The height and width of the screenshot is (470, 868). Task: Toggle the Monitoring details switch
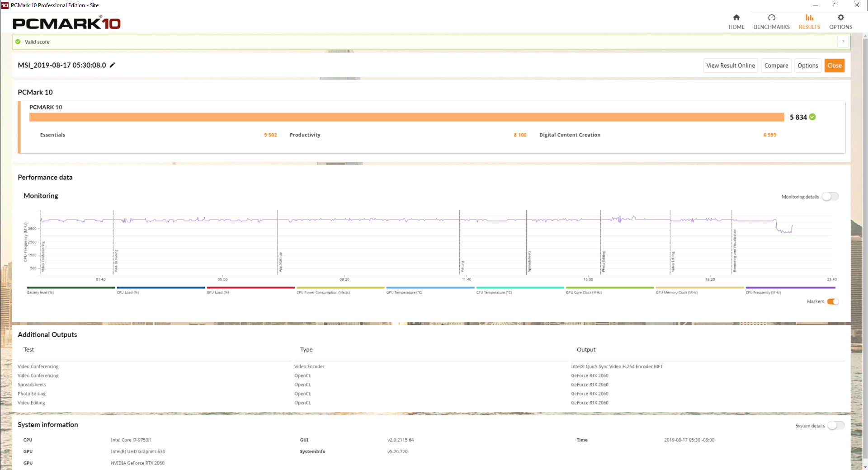(x=830, y=197)
